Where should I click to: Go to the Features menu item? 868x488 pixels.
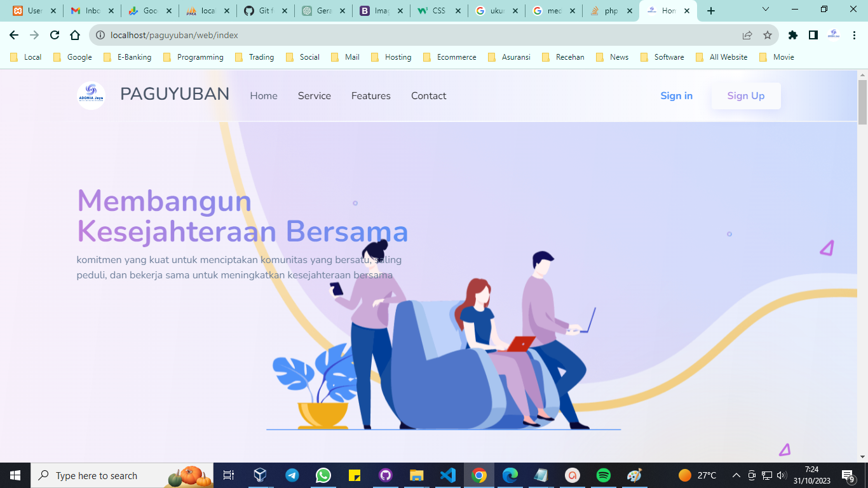click(370, 96)
